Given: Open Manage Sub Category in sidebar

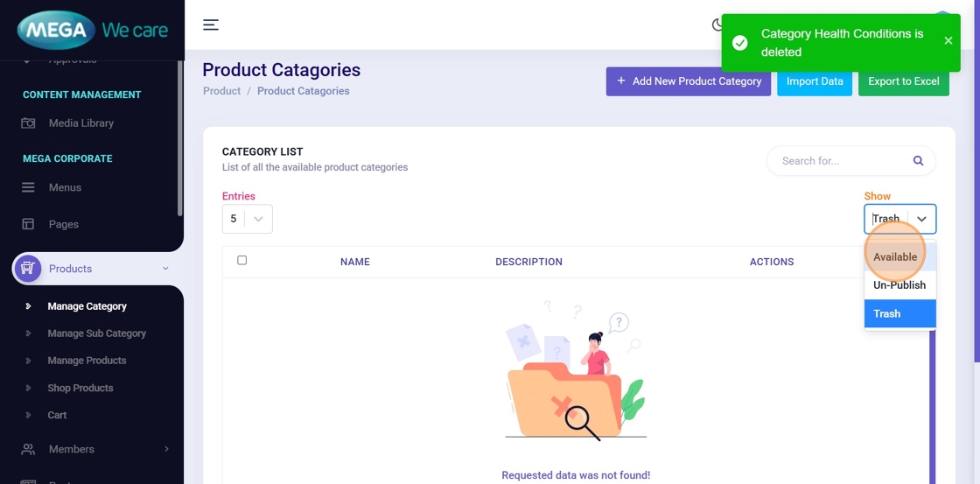Looking at the screenshot, I should [x=96, y=333].
